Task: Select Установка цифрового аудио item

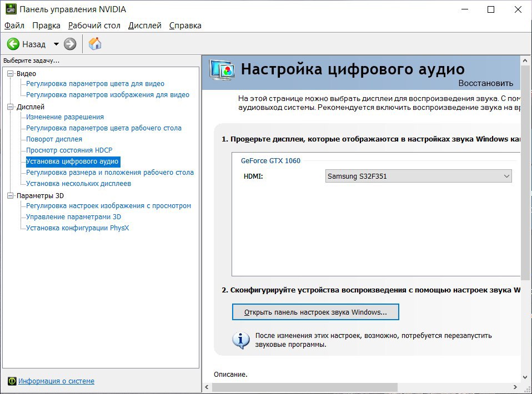Action: (x=72, y=161)
